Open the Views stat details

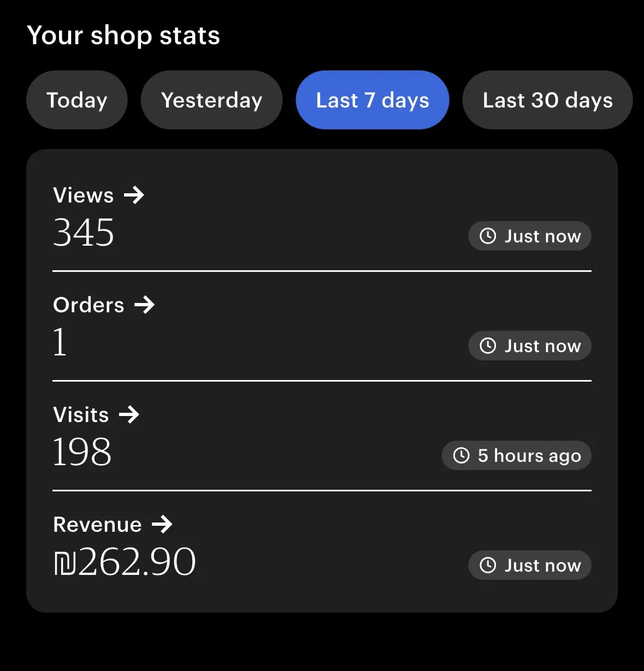(x=84, y=195)
